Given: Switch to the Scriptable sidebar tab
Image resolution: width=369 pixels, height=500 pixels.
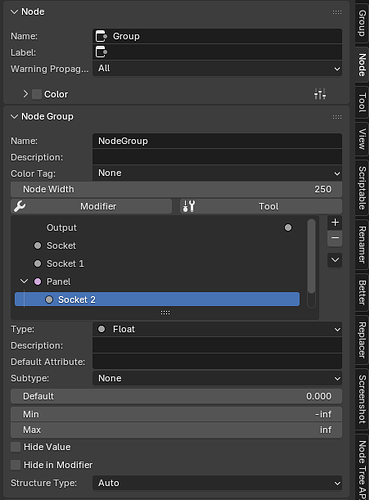Looking at the screenshot, I should point(362,188).
